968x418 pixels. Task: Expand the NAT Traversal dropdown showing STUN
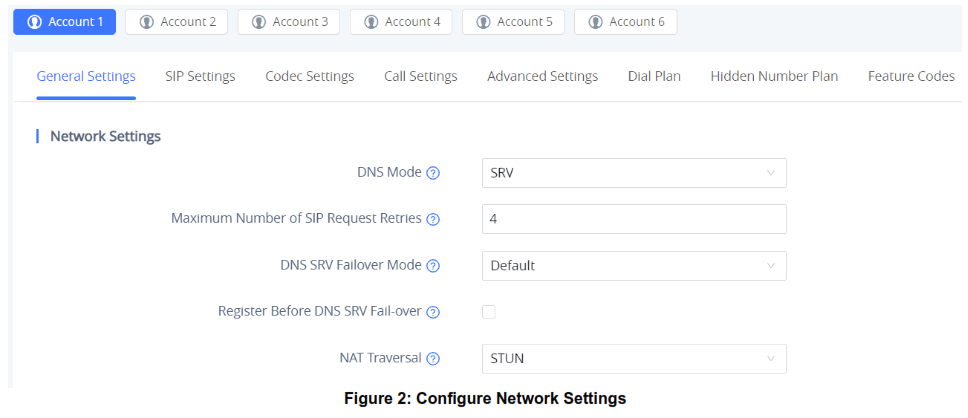coord(634,359)
